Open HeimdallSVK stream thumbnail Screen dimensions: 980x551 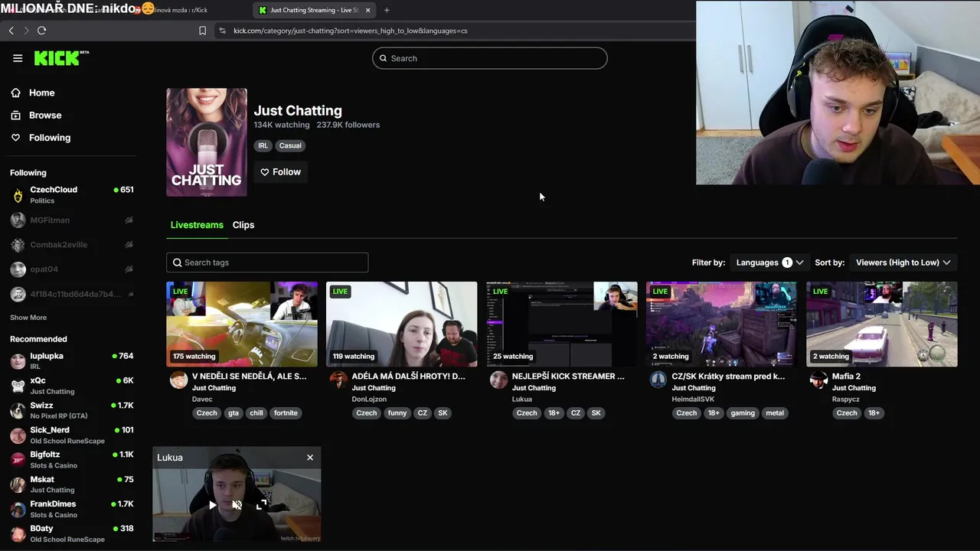point(721,324)
